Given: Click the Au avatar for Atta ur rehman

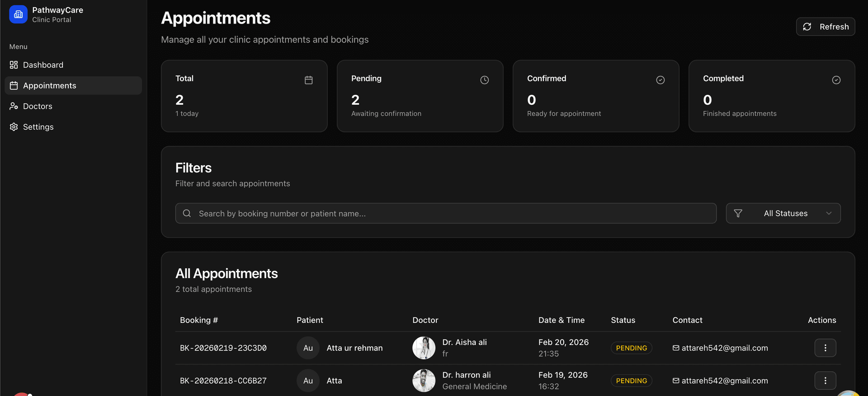Looking at the screenshot, I should (x=308, y=348).
